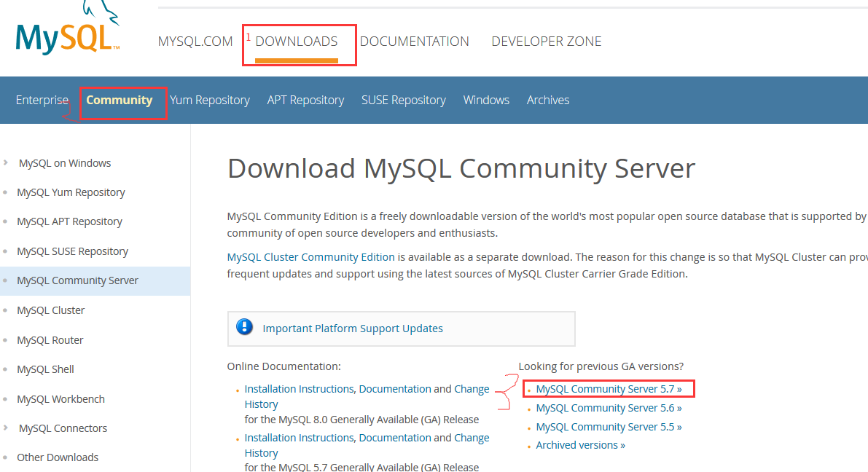Click the MySQL dolphin logo
This screenshot has width=868, height=472.
(x=67, y=33)
